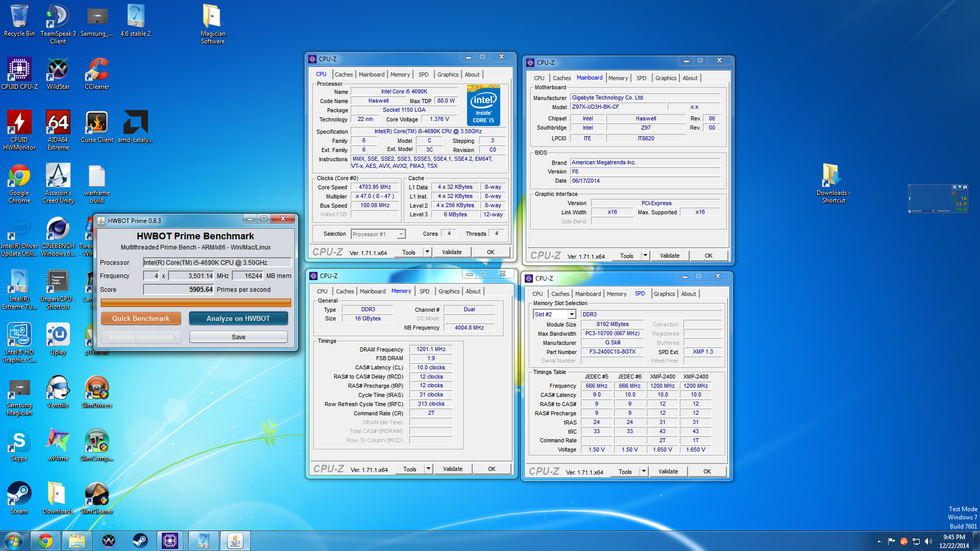Click the volume speaker tray icon
Viewport: 980px width, 551px height.
(x=928, y=541)
